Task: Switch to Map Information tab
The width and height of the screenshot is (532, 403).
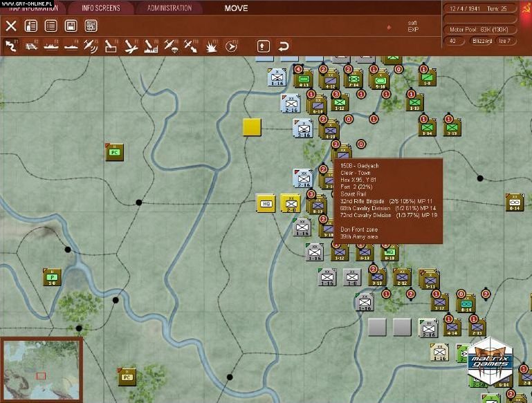Action: pyautogui.click(x=33, y=8)
